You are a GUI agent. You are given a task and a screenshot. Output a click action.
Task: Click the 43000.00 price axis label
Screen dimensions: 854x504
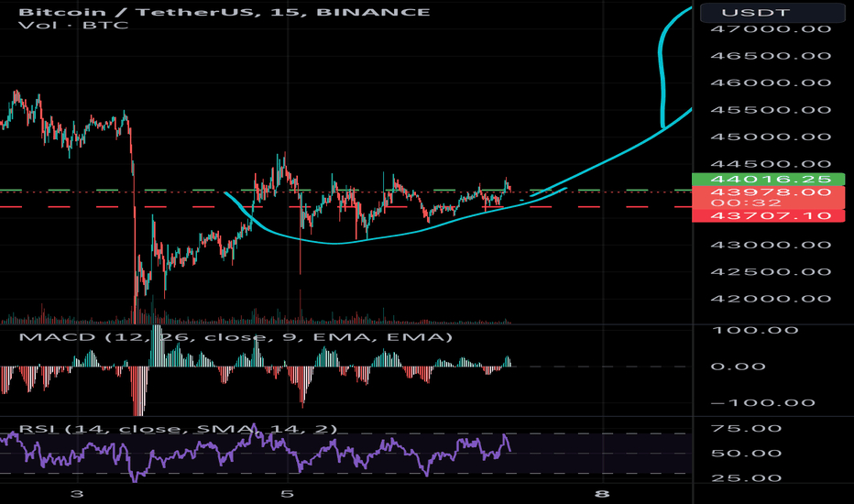[x=770, y=245]
